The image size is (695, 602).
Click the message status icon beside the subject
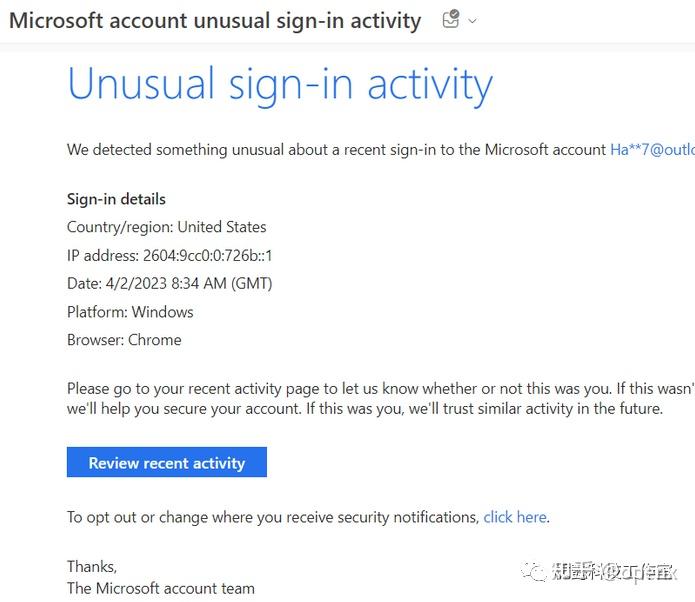[451, 20]
